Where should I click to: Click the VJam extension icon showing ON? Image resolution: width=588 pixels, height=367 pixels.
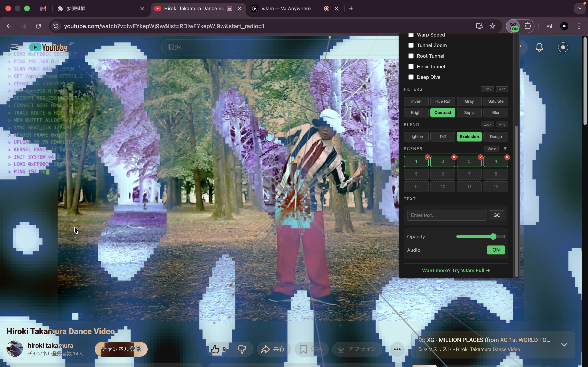pos(513,26)
